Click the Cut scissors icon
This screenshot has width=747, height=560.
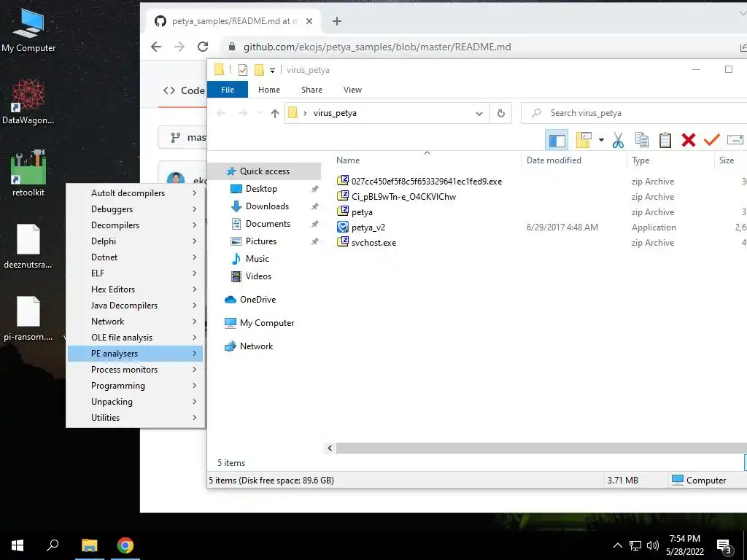(618, 140)
